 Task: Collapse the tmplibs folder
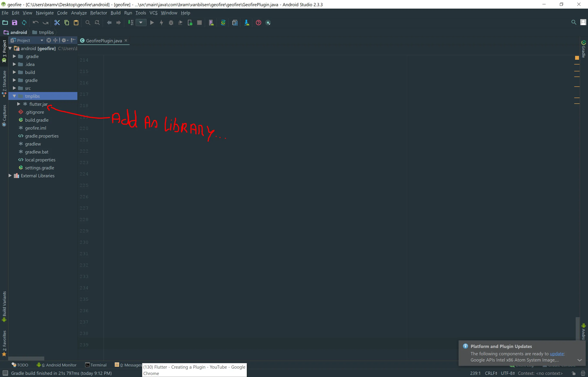[14, 96]
